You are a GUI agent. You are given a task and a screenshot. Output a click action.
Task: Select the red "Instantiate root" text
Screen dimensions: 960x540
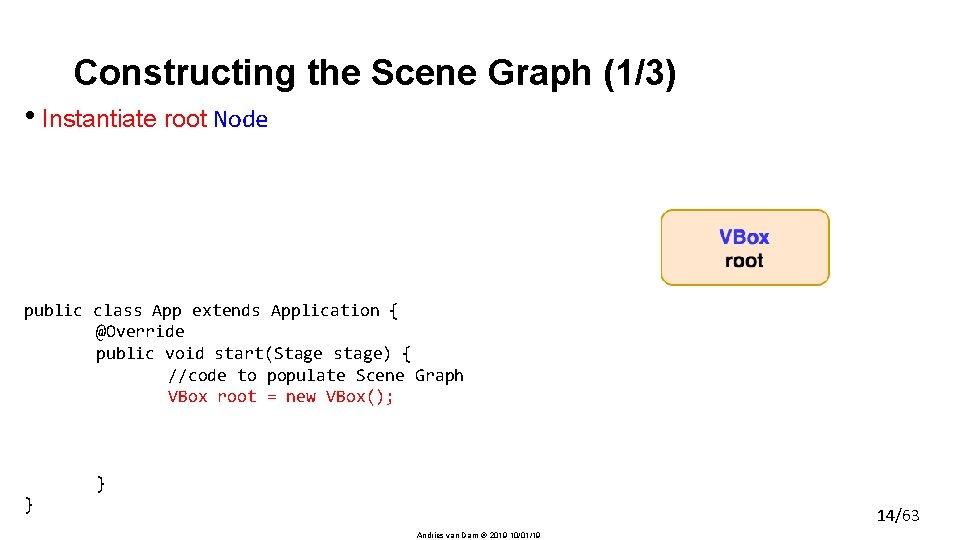[x=124, y=119]
